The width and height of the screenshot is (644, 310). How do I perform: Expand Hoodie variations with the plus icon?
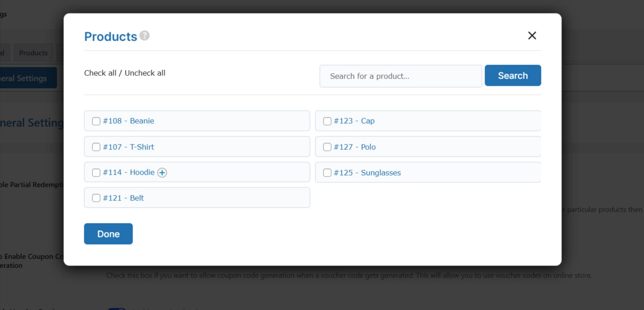click(x=162, y=173)
